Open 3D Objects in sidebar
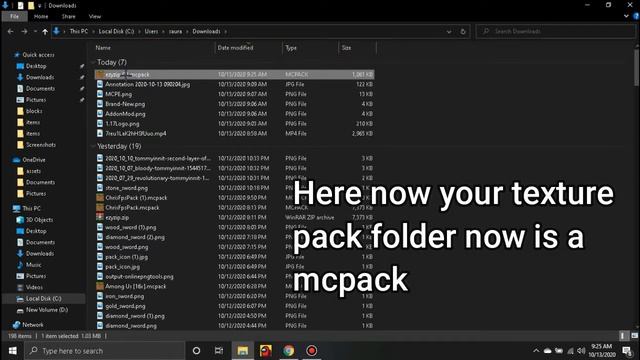Screen dimensions: 640x360 pos(39,220)
